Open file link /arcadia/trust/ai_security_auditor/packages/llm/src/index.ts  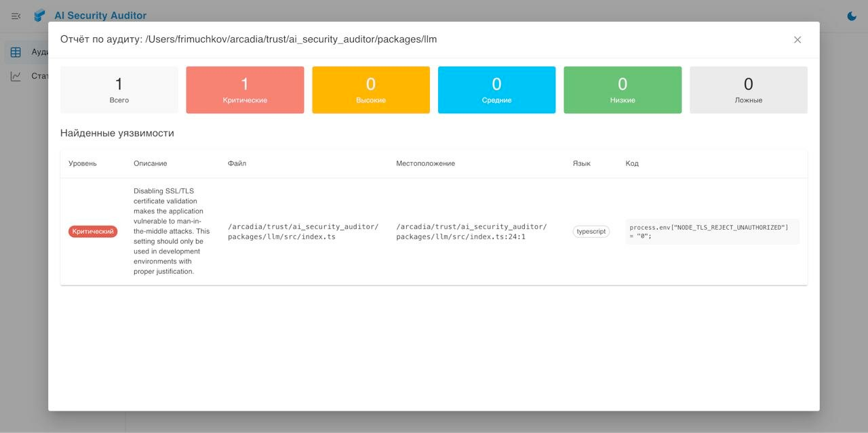302,231
